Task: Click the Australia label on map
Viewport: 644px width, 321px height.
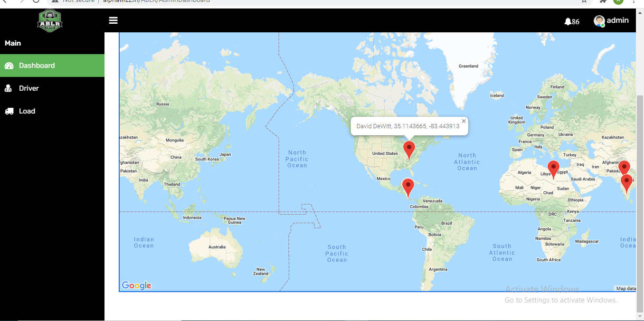Action: pyautogui.click(x=217, y=247)
